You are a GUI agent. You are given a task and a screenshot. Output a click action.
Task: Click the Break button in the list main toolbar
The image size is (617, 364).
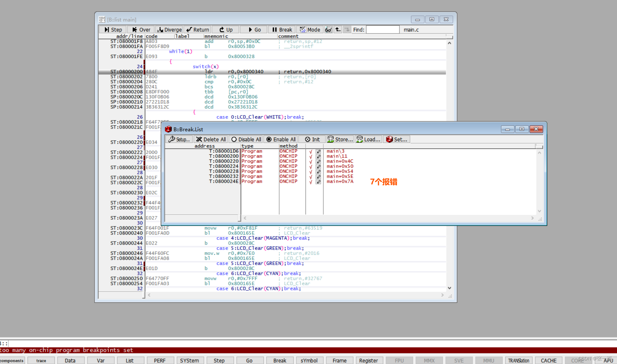click(x=282, y=30)
